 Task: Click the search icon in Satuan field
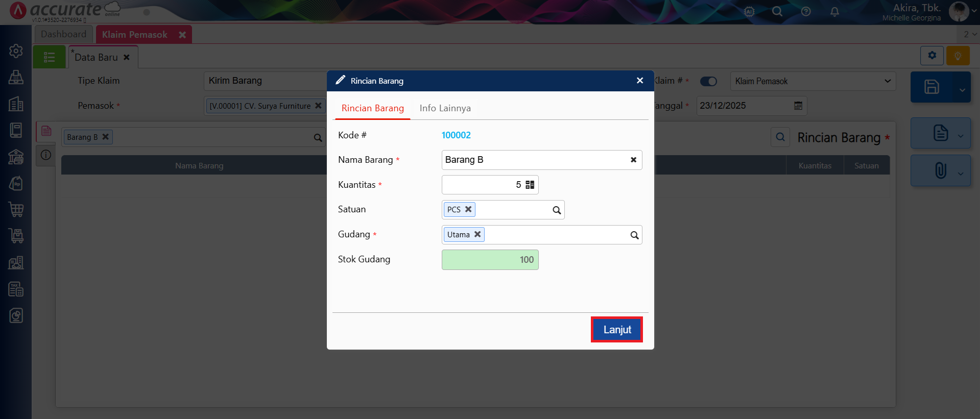click(557, 210)
